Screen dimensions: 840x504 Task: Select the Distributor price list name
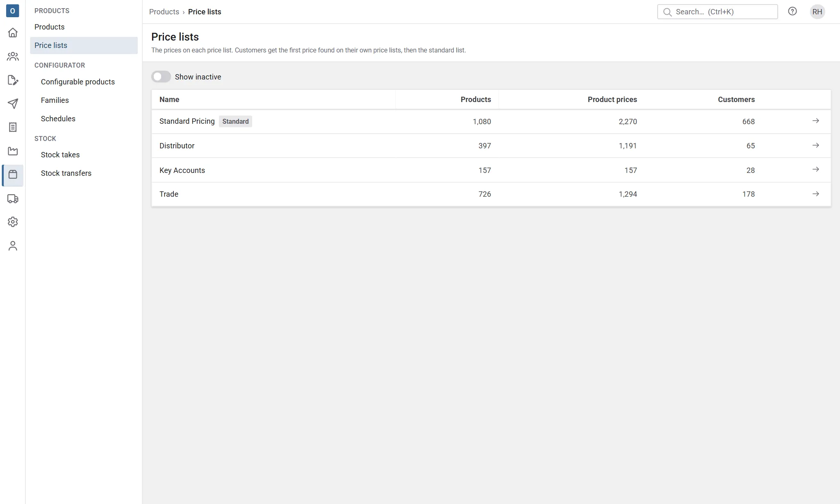pos(177,146)
